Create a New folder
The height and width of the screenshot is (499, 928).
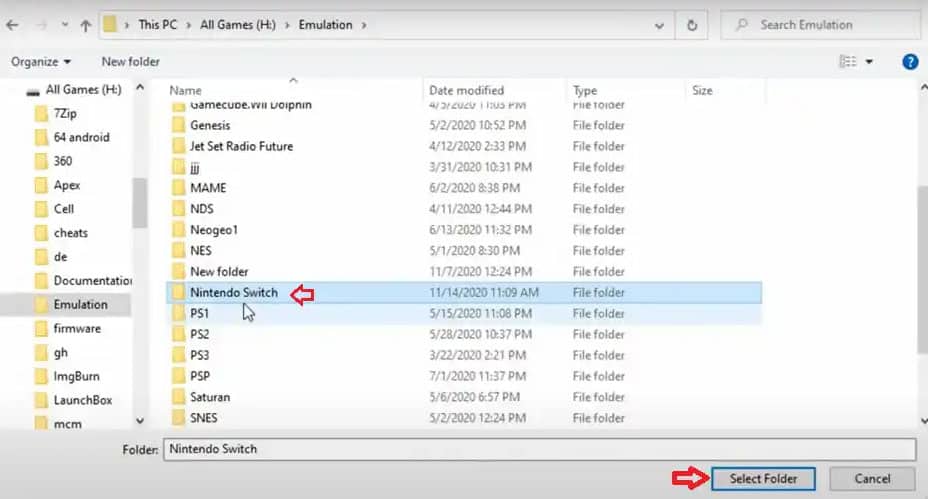click(130, 62)
